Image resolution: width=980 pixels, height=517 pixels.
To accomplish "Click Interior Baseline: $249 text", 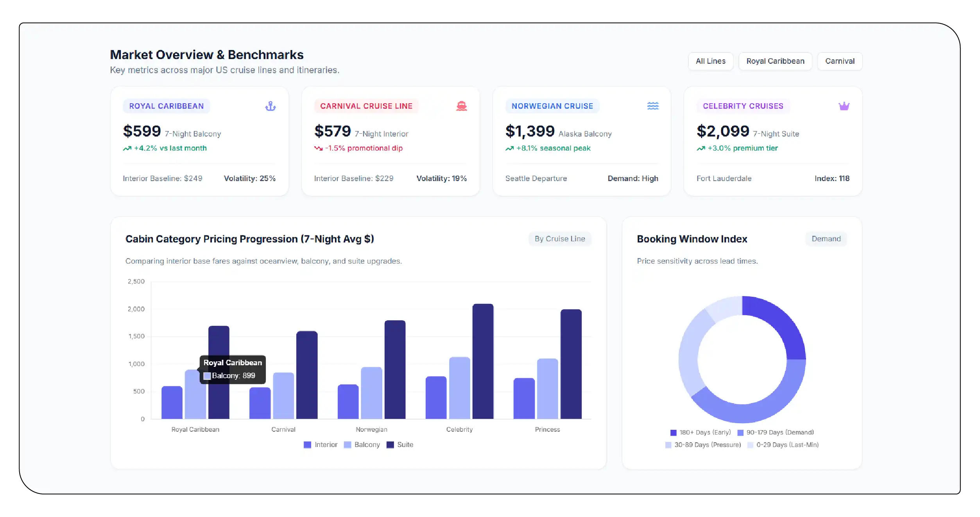I will click(163, 179).
